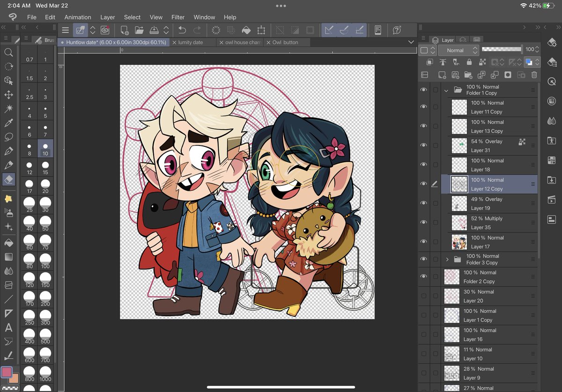Click the Create layer mask icon
Screen dimensions: 562x392
click(x=508, y=75)
